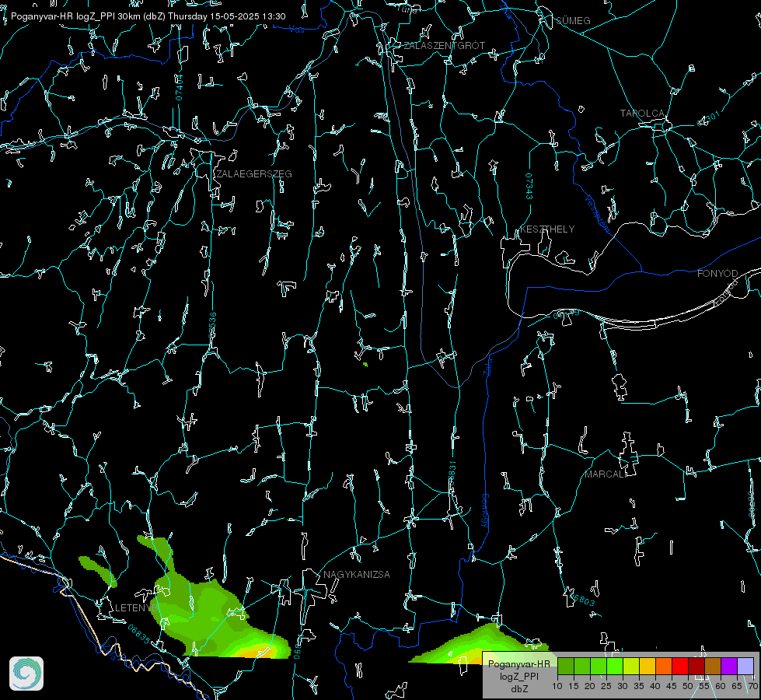The width and height of the screenshot is (761, 700).
Task: Click the legend scale value 35
Action: pos(639,687)
